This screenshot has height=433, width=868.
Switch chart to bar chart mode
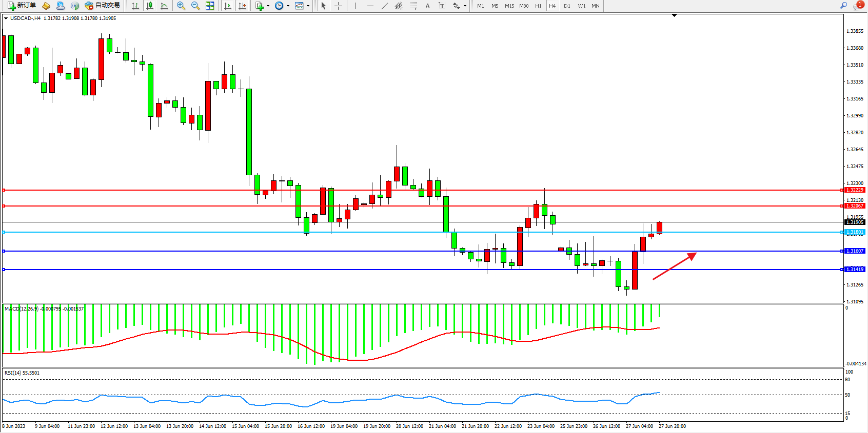click(x=135, y=6)
